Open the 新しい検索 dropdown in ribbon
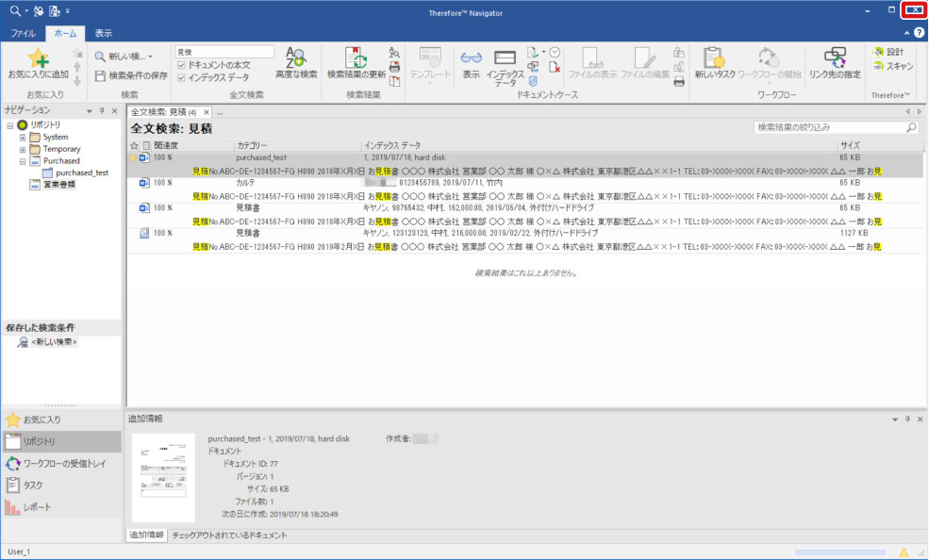The height and width of the screenshot is (560, 929). click(124, 57)
